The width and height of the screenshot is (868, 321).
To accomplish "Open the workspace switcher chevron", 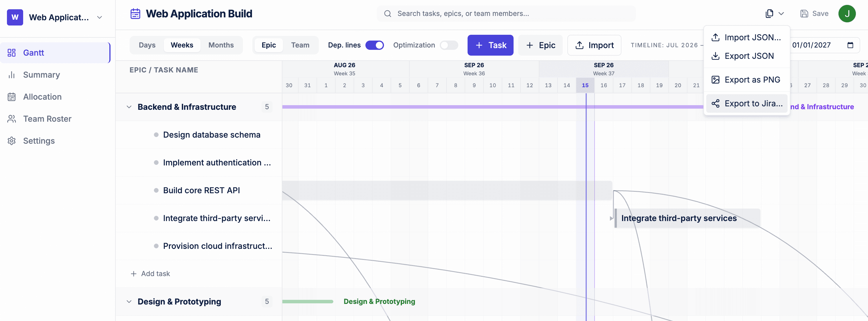I will click(100, 18).
